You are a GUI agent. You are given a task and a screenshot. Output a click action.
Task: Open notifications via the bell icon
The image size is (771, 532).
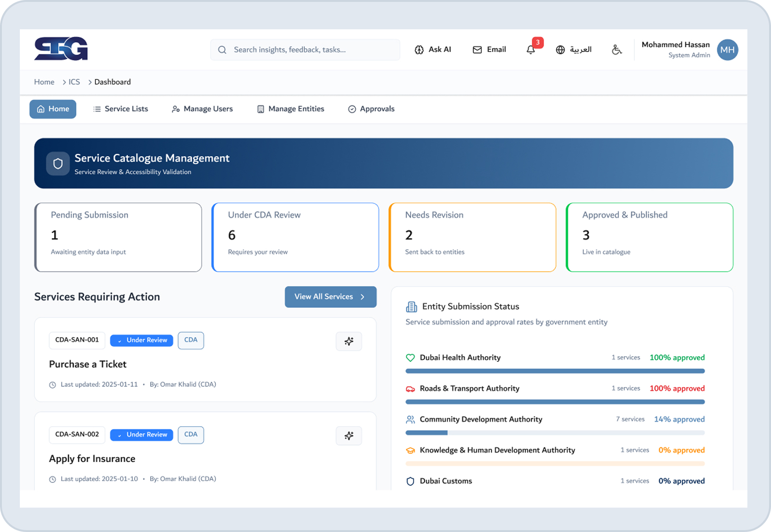pyautogui.click(x=531, y=49)
